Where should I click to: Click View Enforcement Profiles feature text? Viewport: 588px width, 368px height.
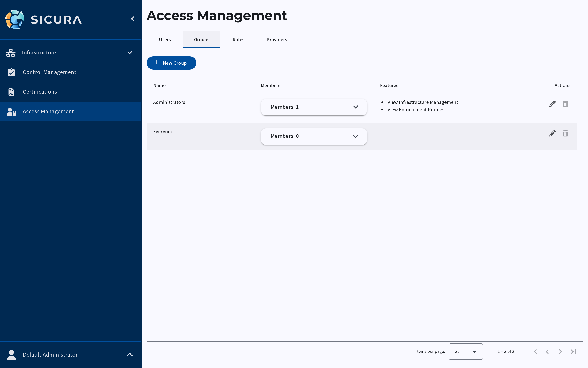[x=416, y=110]
